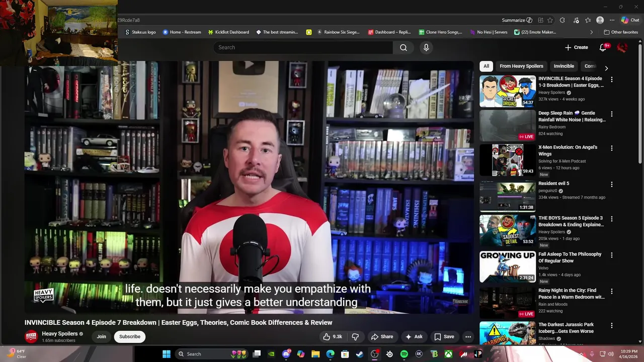Open YouTube notifications bell
The height and width of the screenshot is (362, 644).
click(x=603, y=47)
